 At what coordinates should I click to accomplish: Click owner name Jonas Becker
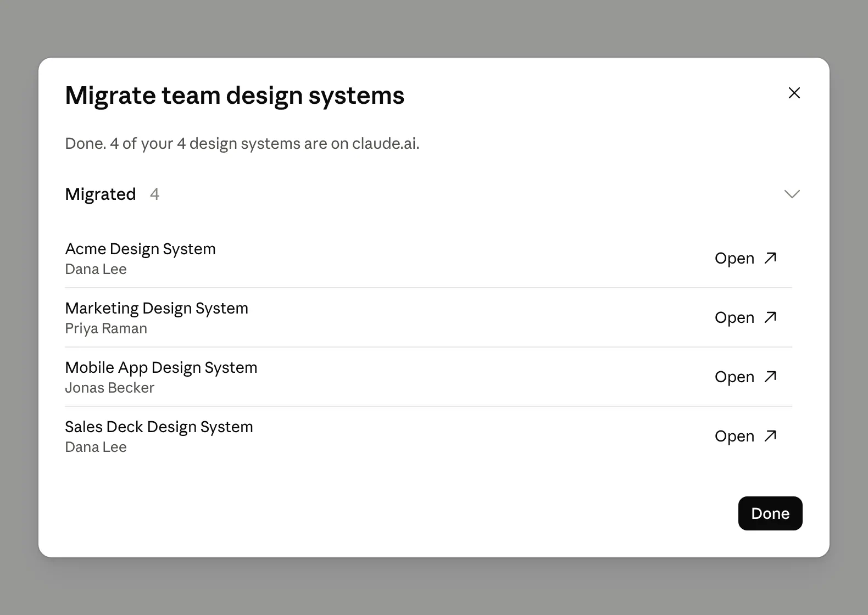[x=109, y=388]
